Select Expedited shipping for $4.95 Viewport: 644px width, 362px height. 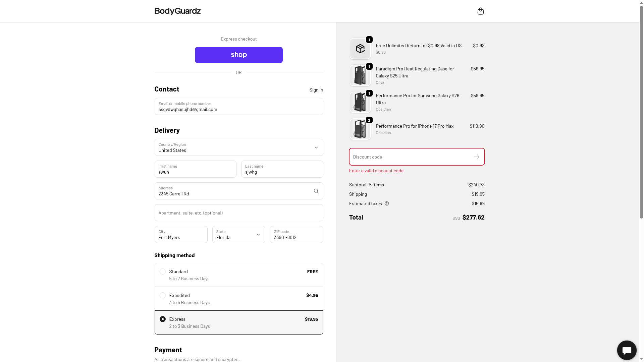pos(163,295)
